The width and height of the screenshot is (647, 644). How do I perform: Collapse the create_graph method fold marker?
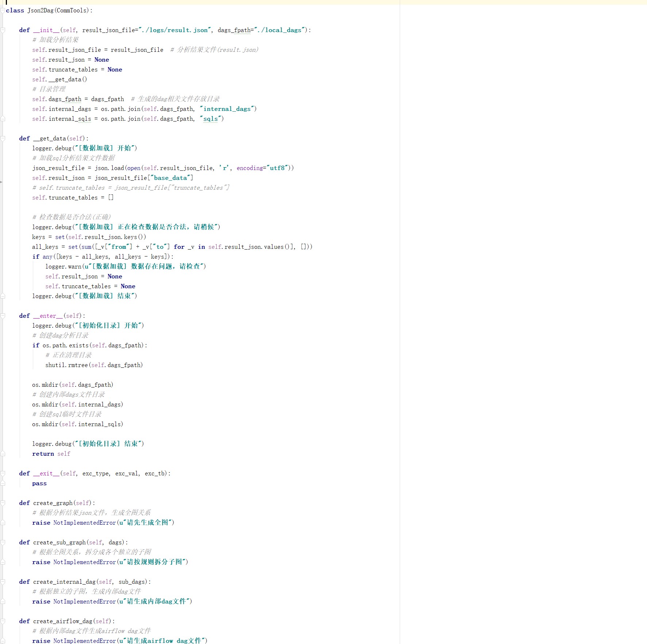pyautogui.click(x=3, y=503)
